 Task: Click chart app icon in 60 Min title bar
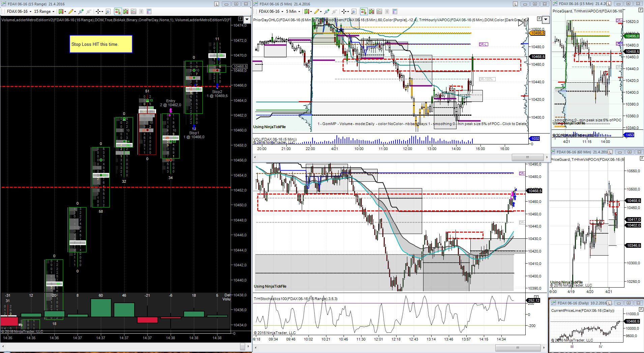(553, 152)
